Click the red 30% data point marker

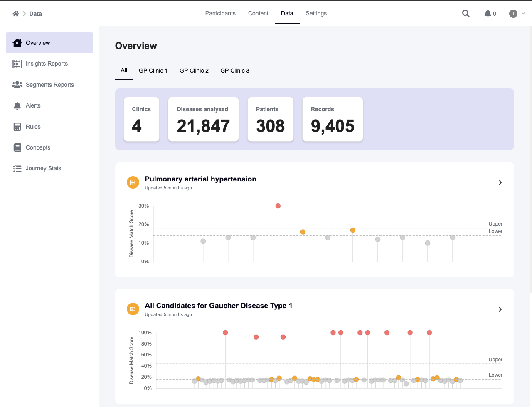[x=278, y=206]
